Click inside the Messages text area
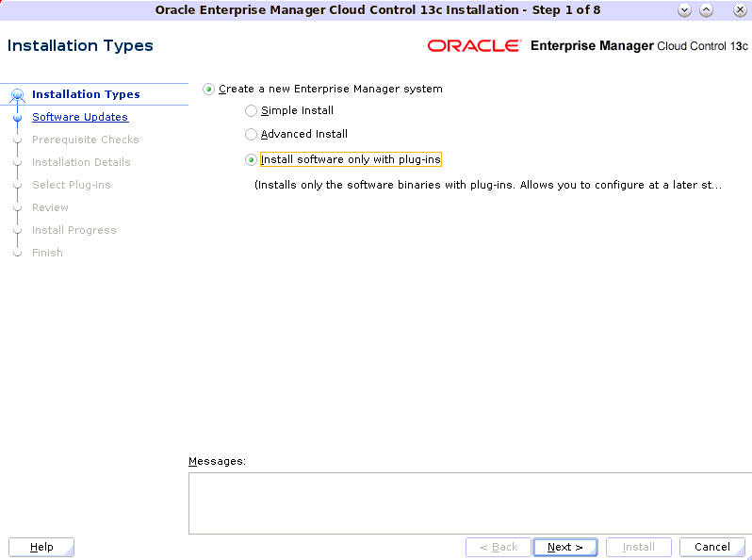 (x=470, y=503)
